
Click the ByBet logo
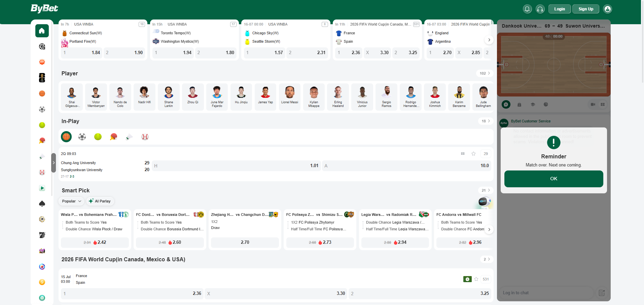(x=44, y=8)
